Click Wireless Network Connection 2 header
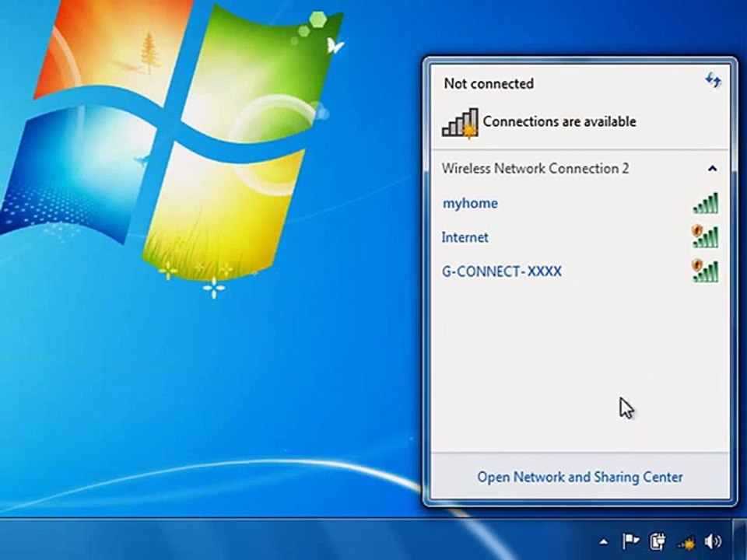The width and height of the screenshot is (747, 560). click(535, 168)
